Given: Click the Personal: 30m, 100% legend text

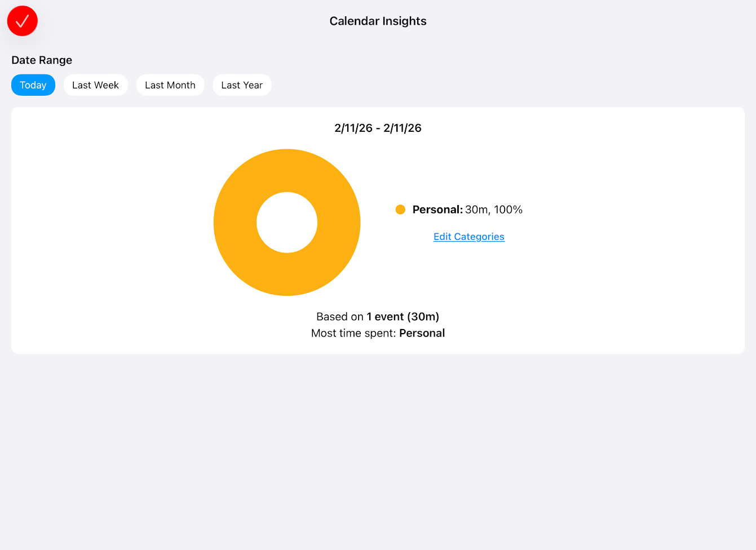Looking at the screenshot, I should [467, 210].
